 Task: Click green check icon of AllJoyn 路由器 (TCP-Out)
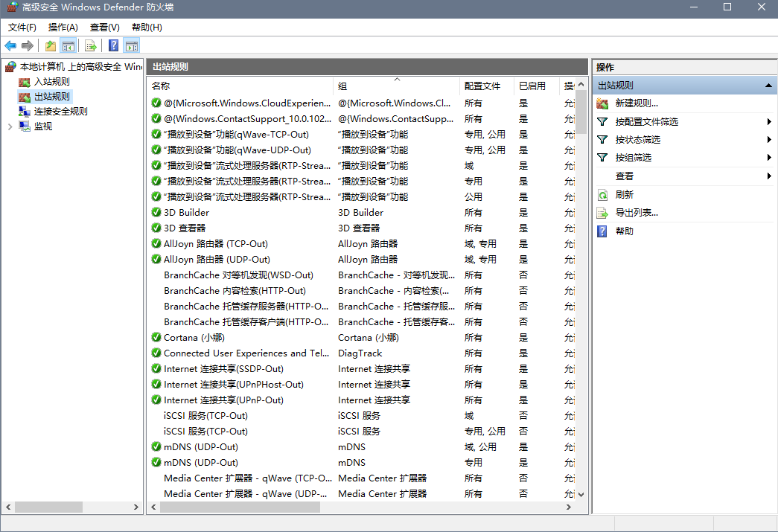[x=156, y=243]
